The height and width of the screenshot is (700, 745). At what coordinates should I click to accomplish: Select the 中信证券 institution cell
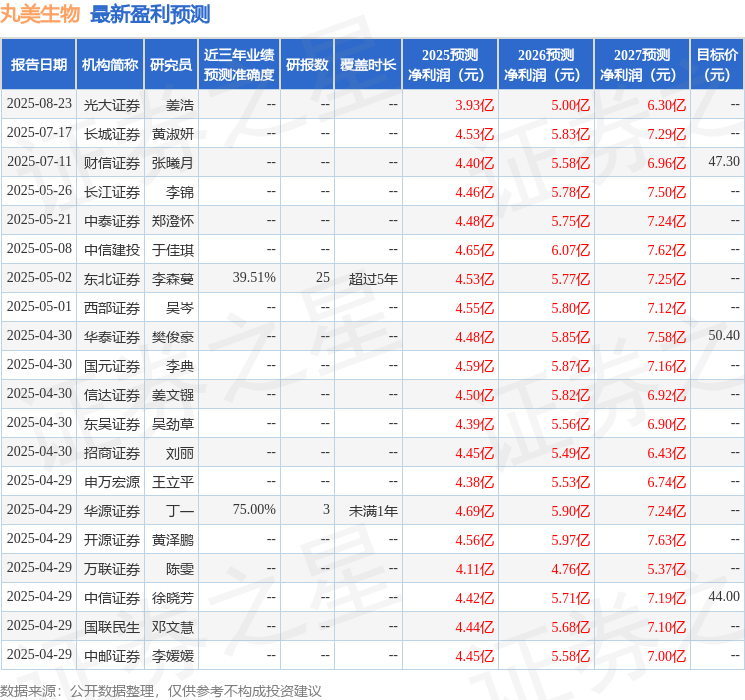[112, 598]
